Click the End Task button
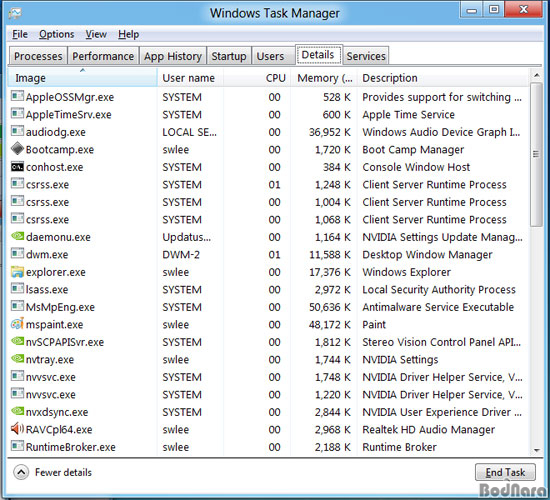This screenshot has height=500, width=550. 505,472
